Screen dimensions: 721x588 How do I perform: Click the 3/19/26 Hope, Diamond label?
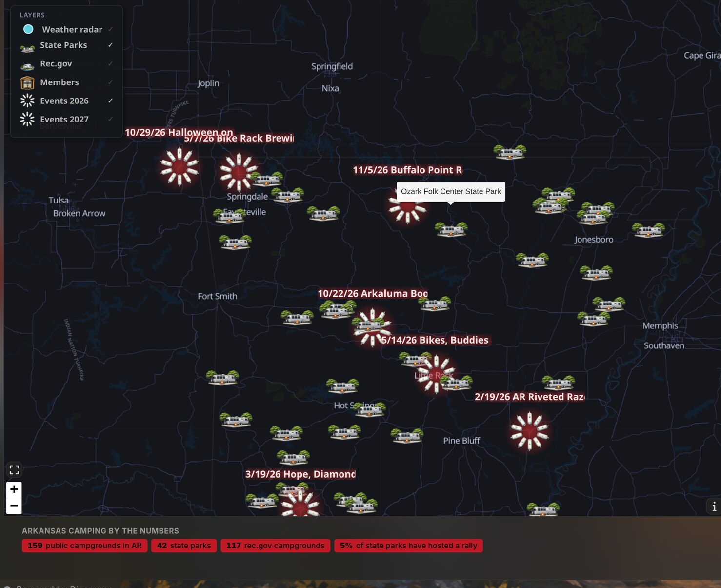[300, 474]
